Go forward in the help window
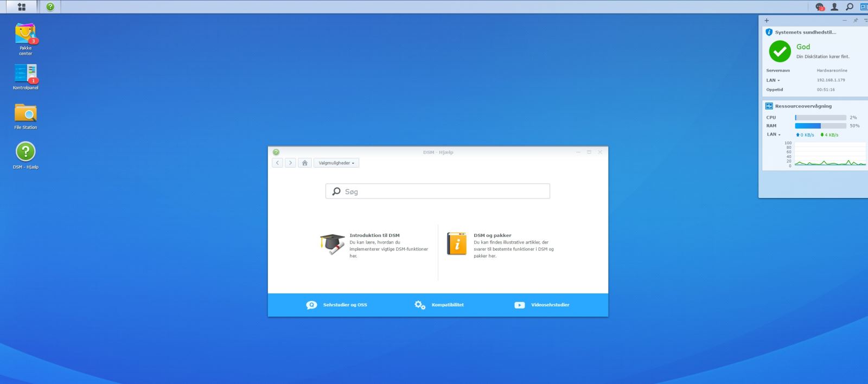 coord(290,163)
